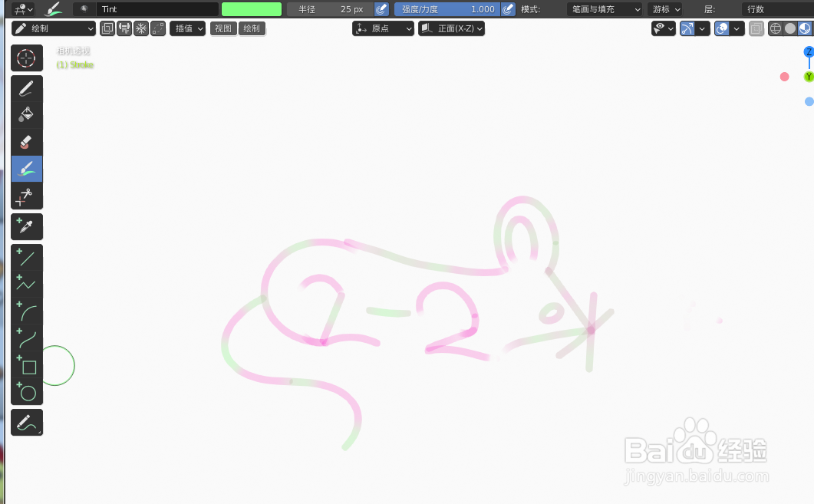The height and width of the screenshot is (504, 814).
Task: Click the green brush color swatch
Action: [x=253, y=9]
